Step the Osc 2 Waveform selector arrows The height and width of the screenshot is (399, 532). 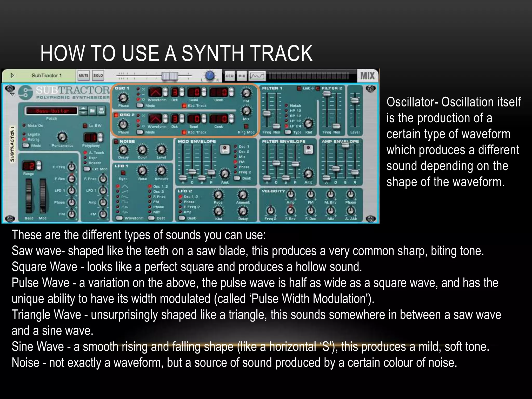[x=165, y=119]
